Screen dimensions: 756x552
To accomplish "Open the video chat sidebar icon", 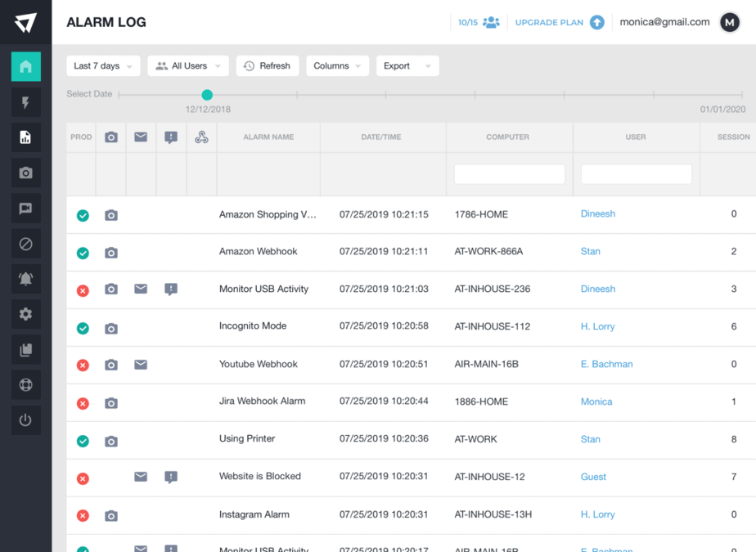I will click(x=25, y=209).
